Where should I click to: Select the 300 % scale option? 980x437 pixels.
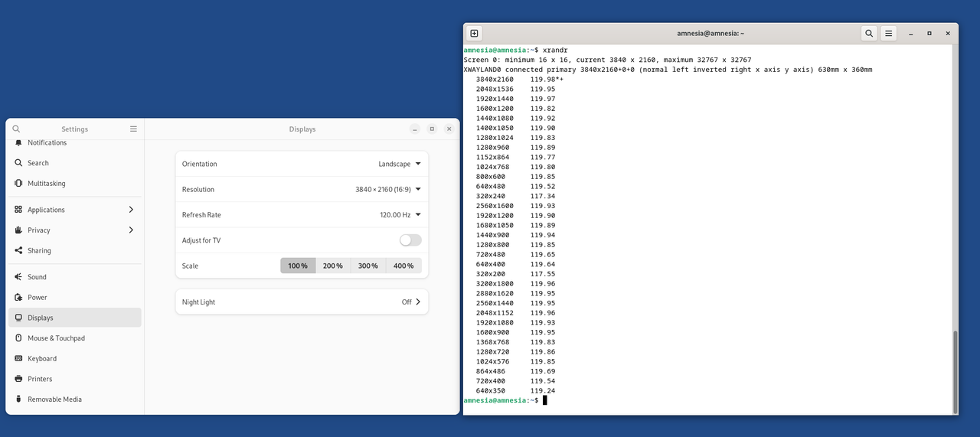(368, 266)
